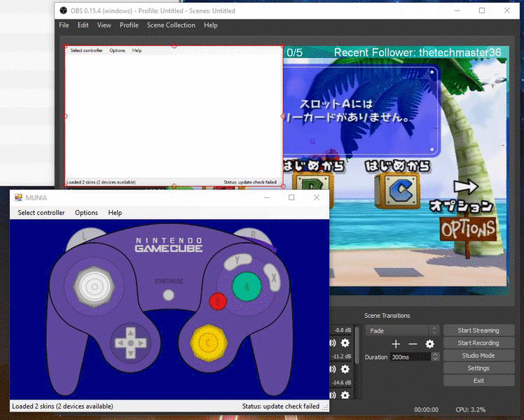Screen dimensions: 524x420
Task: Click the L shoulder trigger on controller
Action: 84,237
